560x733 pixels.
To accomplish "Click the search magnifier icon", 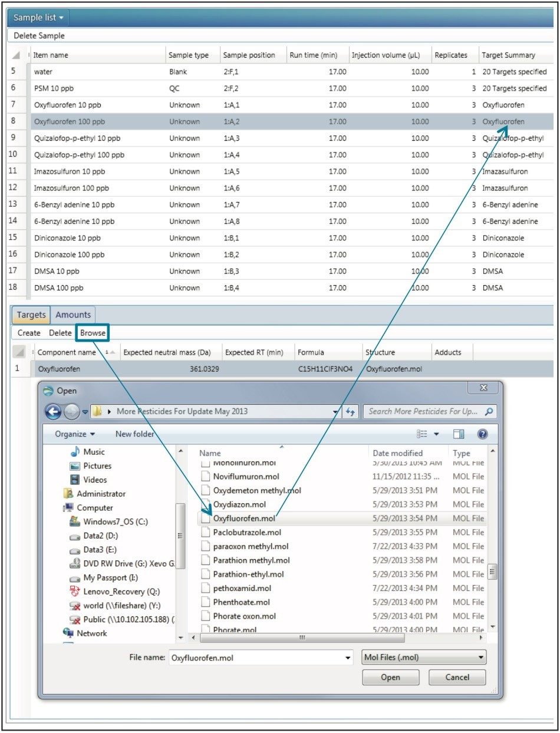I will [489, 411].
